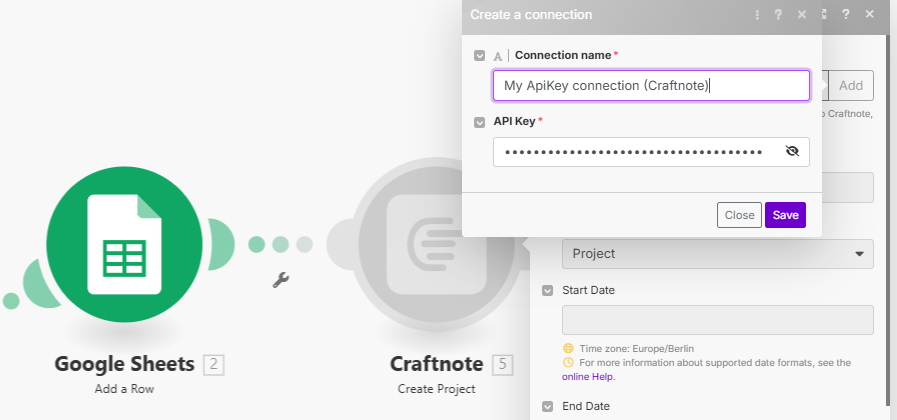Screen dimensions: 897x420
Task: Open the Project dropdown
Action: pos(717,254)
